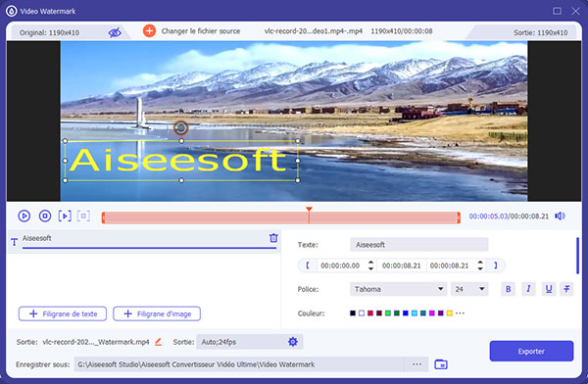
Task: Choose the red color swatch
Action: click(370, 313)
